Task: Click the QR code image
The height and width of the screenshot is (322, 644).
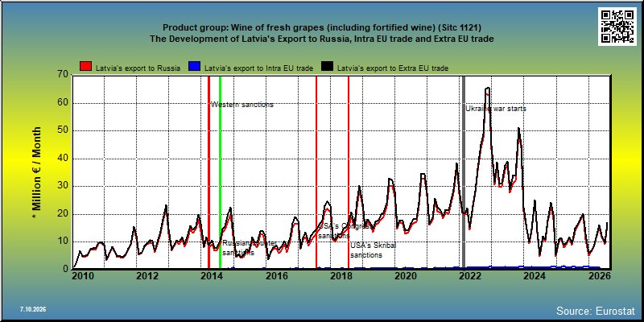Action: 617,27
